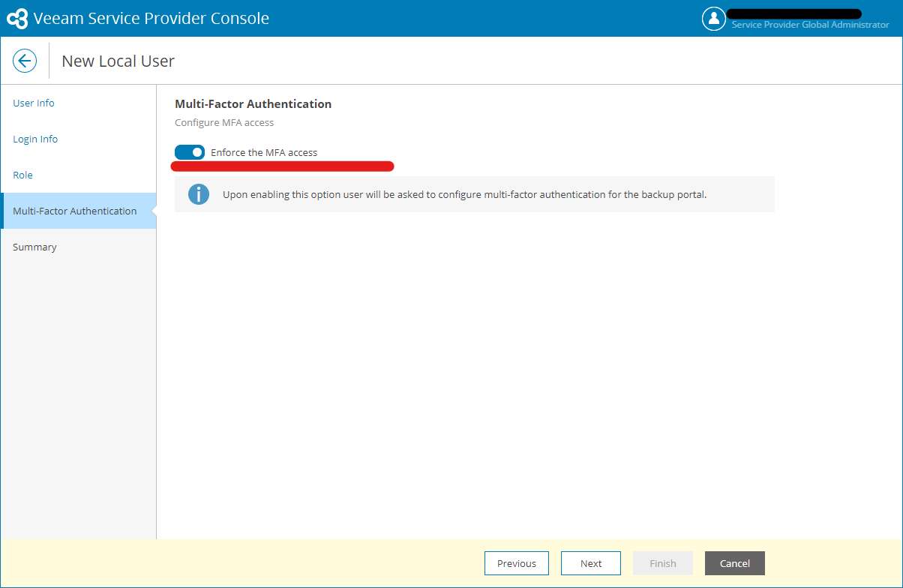The image size is (903, 588).
Task: Click the New Local User title
Action: pos(118,61)
